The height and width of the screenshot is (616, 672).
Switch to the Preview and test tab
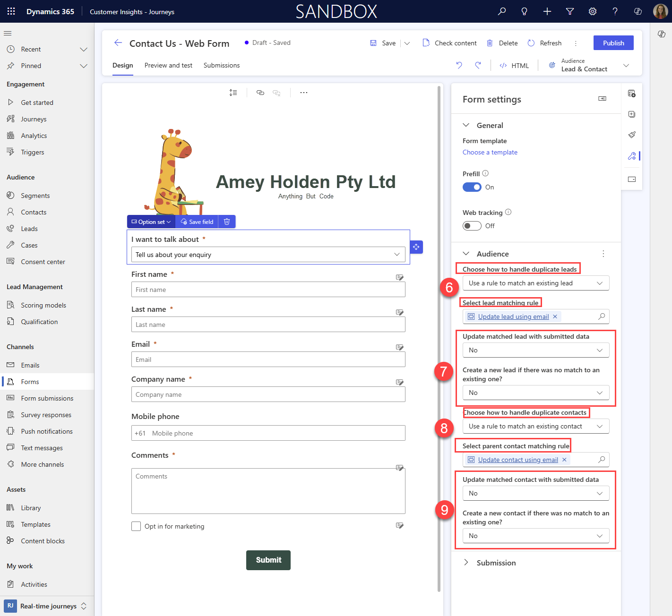click(168, 65)
